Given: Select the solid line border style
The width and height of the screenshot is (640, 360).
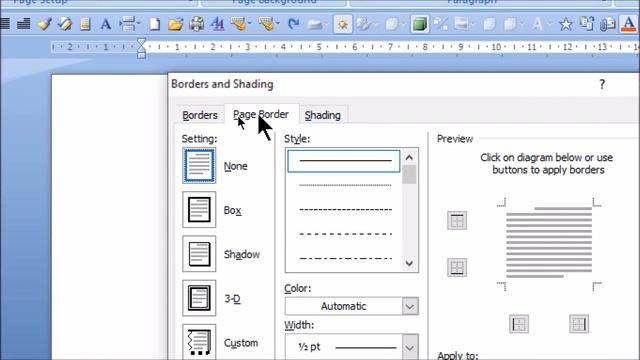Looking at the screenshot, I should 344,161.
